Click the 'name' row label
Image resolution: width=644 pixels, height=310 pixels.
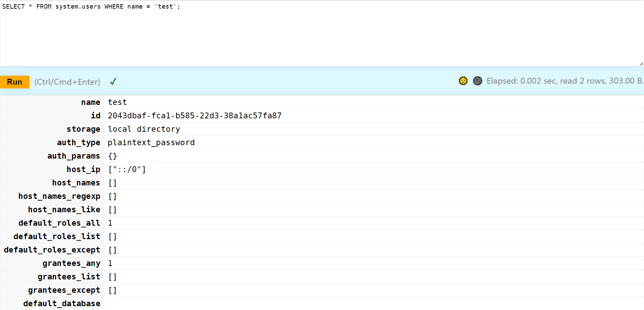coord(91,102)
